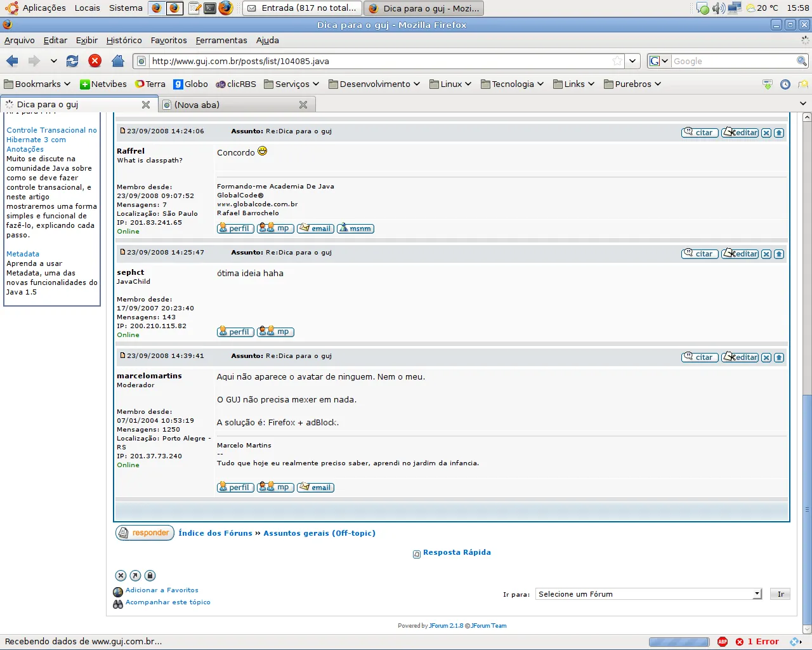This screenshot has height=650, width=812.
Task: Click the Índice dos Fóruns breadcrumb link
Action: (216, 533)
